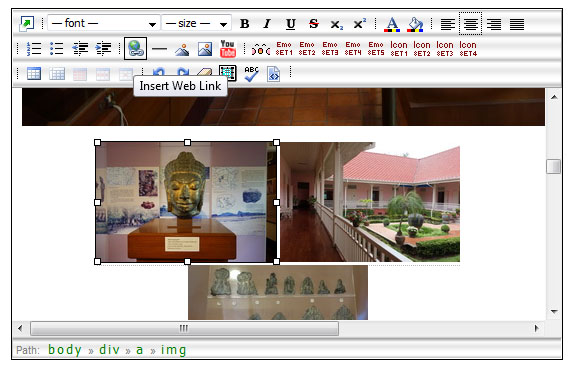Click the fullscreen editor icon
This screenshot has width=573, height=366.
click(27, 24)
